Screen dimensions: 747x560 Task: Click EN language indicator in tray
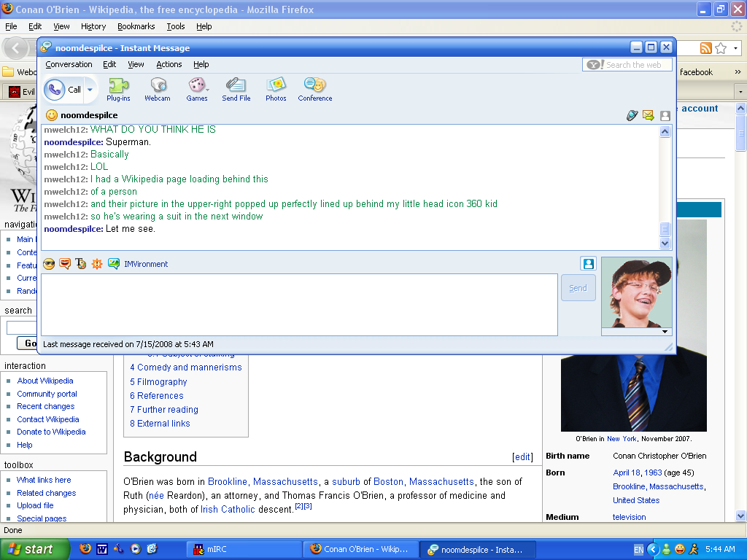click(x=638, y=550)
